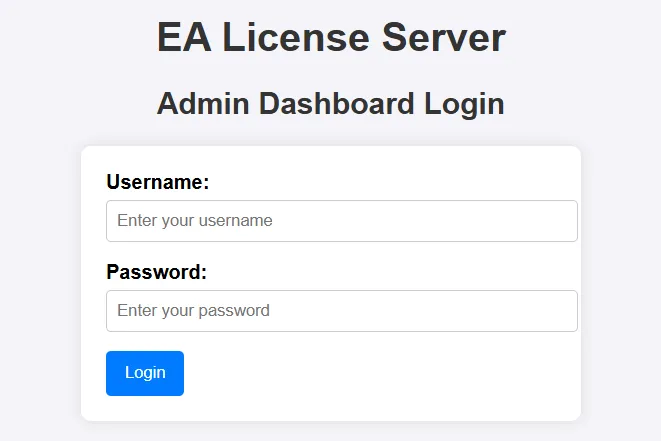Click the word "License" in the title
The image size is (661, 441).
coord(296,38)
